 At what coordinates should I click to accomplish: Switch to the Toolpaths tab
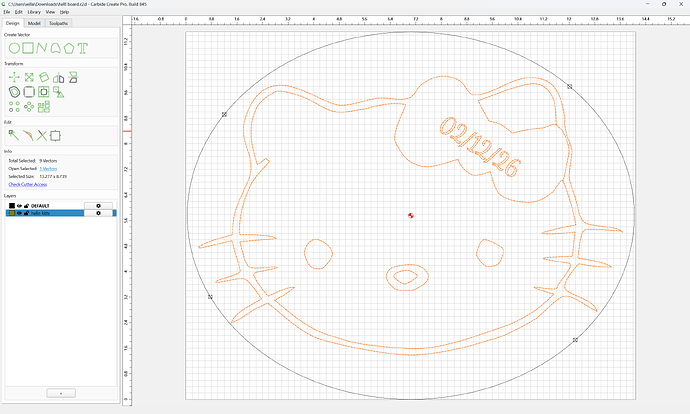coord(58,23)
